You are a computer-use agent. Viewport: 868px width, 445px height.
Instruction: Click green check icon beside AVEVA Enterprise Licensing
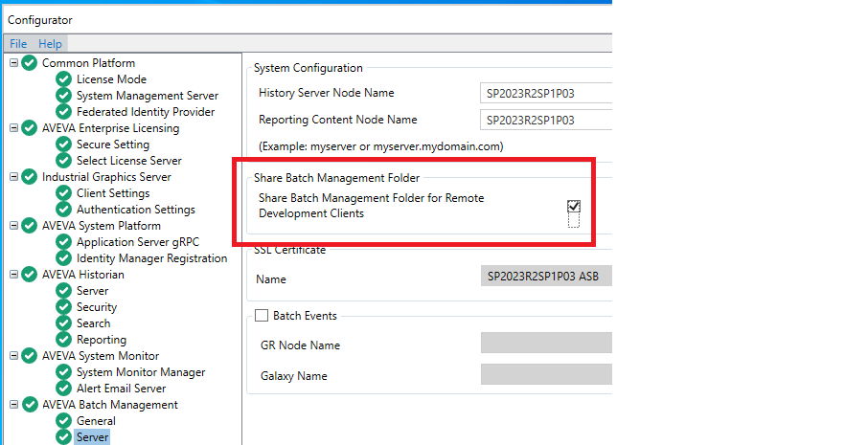point(30,128)
